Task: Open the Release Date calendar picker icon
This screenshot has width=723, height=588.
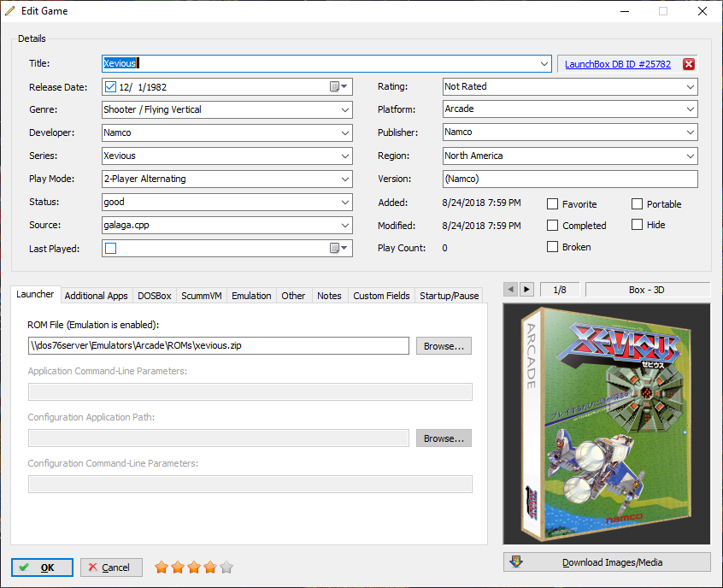Action: (338, 86)
